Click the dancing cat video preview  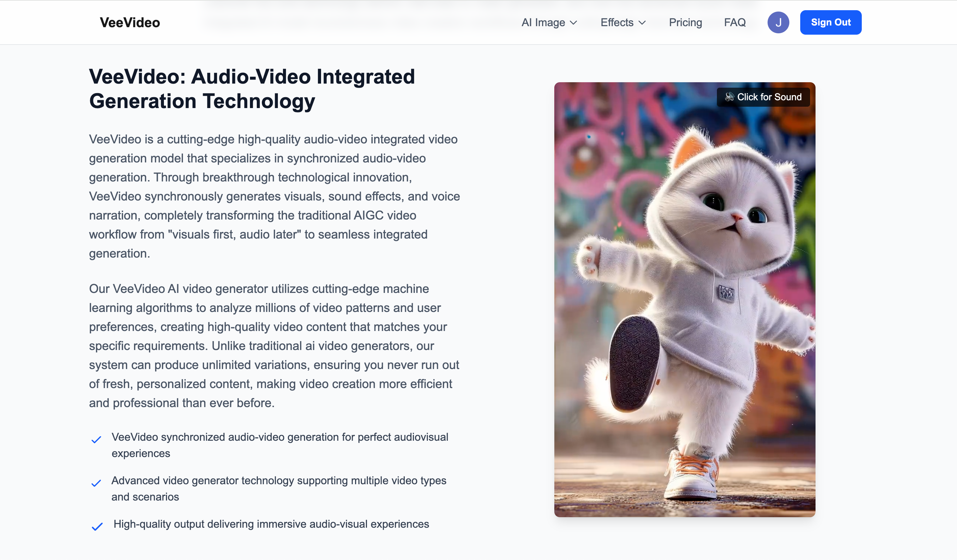click(684, 299)
